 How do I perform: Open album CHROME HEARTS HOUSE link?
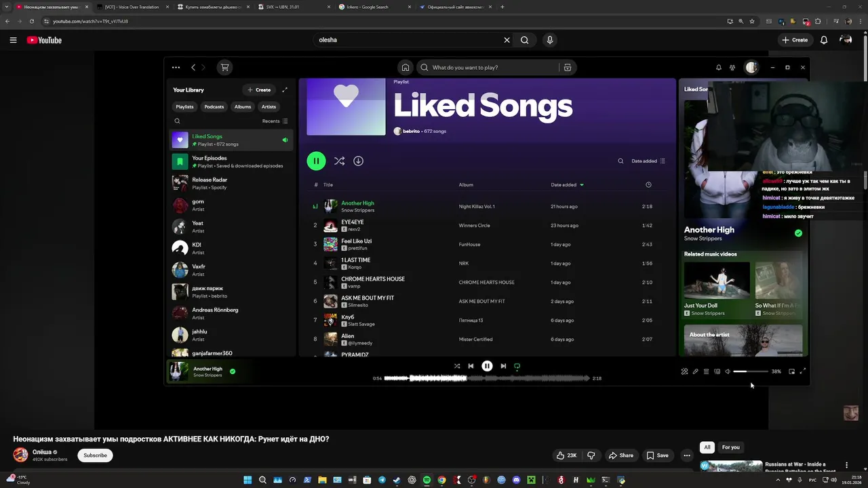[486, 282]
